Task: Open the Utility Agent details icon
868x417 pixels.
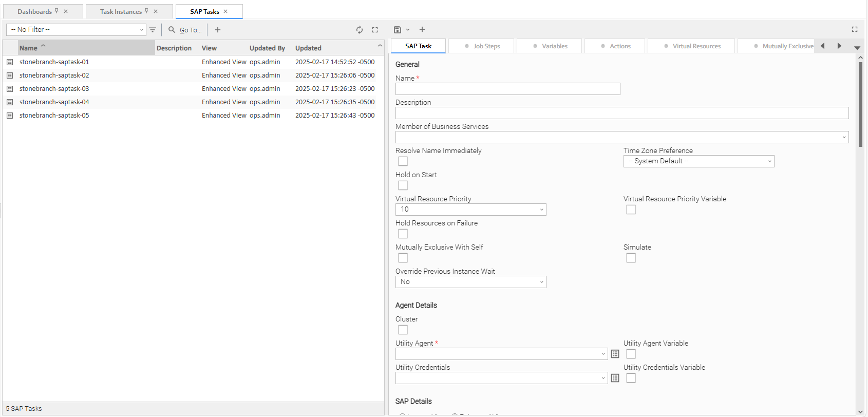Action: tap(615, 354)
